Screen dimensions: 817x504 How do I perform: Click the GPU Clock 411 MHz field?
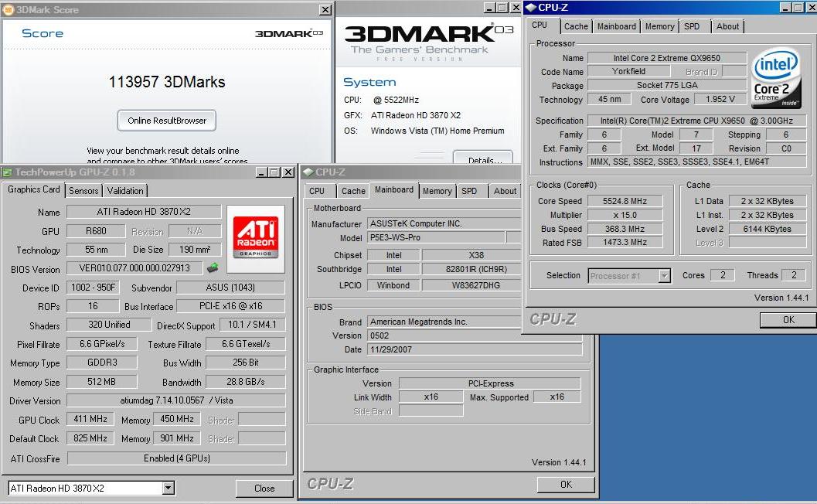tap(90, 419)
